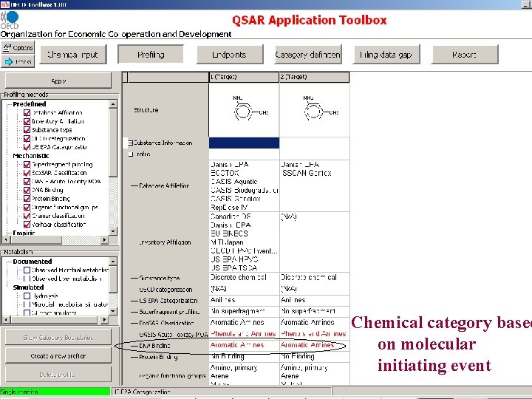The height and width of the screenshot is (399, 532).
Task: Open Filling data gap stage
Action: coord(386,54)
